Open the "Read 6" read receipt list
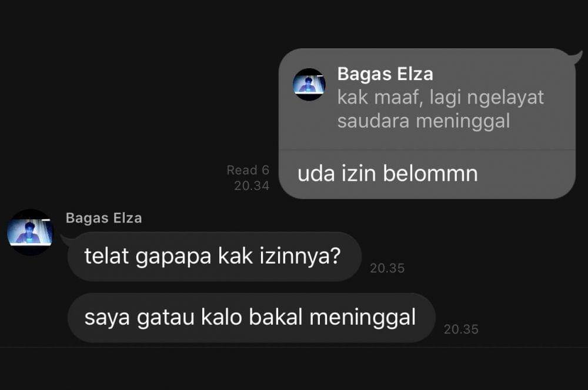The width and height of the screenshot is (588, 390). point(248,170)
